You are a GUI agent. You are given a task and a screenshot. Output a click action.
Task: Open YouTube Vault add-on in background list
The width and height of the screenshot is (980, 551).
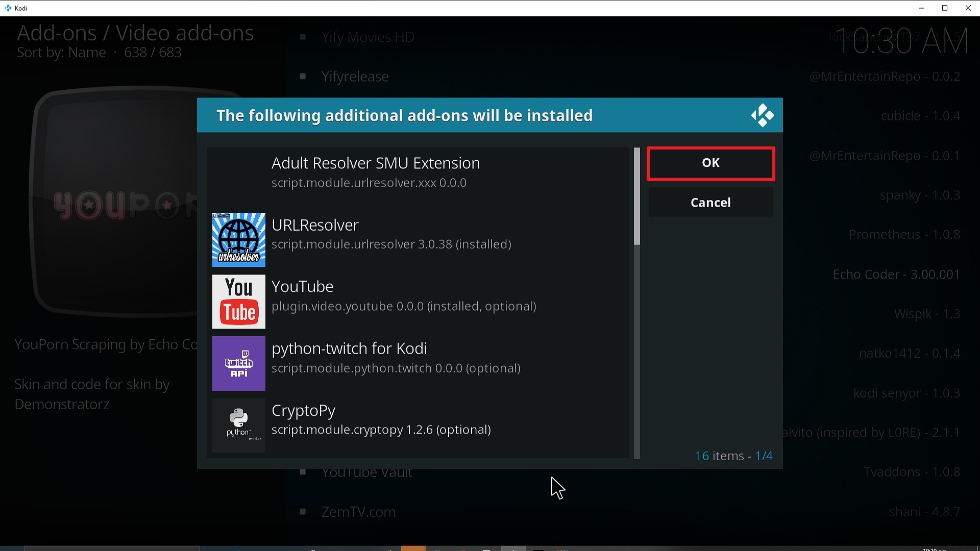pos(367,473)
